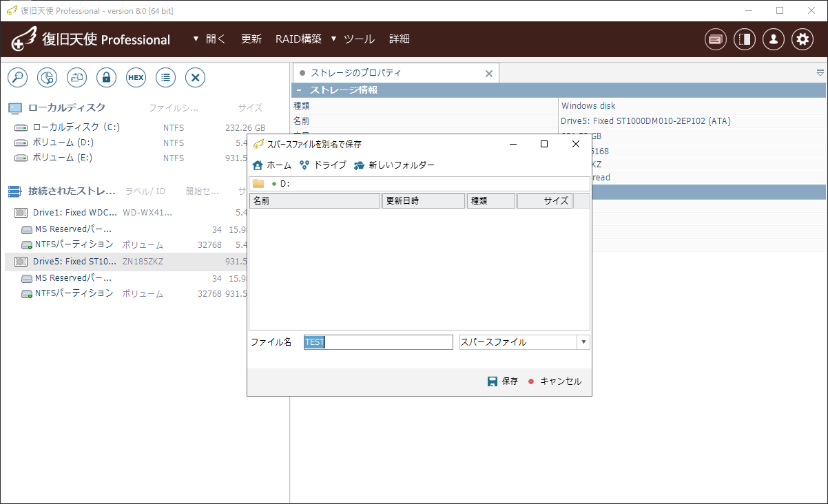Sort by the 名前 column header in the dialog

pos(315,201)
